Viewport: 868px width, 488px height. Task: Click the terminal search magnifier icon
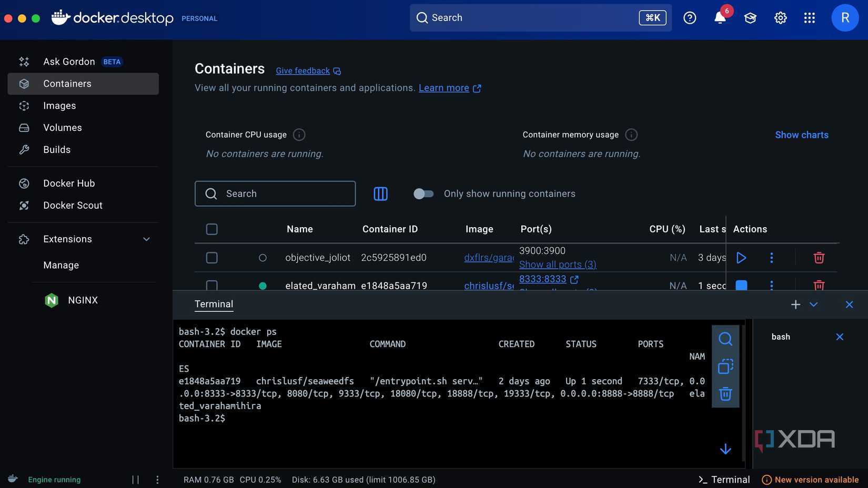pyautogui.click(x=725, y=339)
